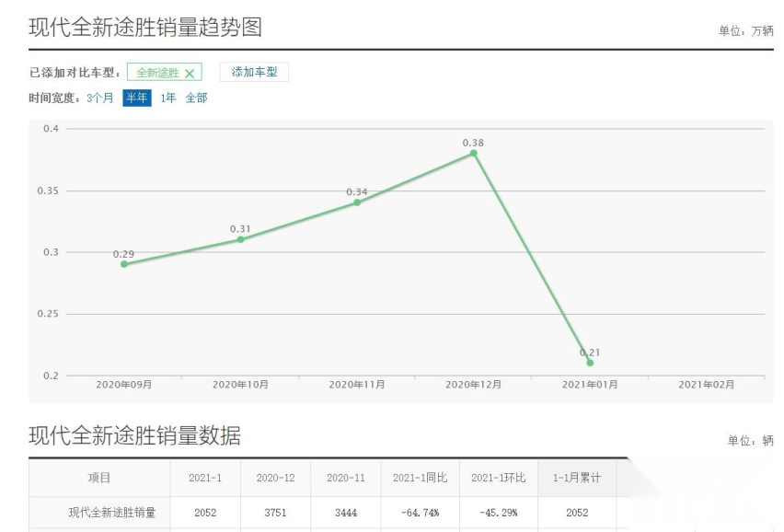Click the -45.29% month-over-month cell

[499, 513]
